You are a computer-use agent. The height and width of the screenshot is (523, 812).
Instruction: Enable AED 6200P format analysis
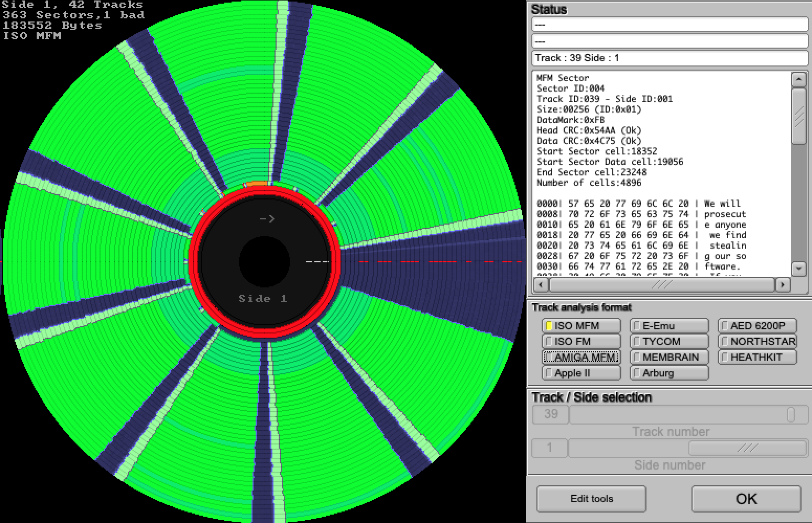(757, 326)
